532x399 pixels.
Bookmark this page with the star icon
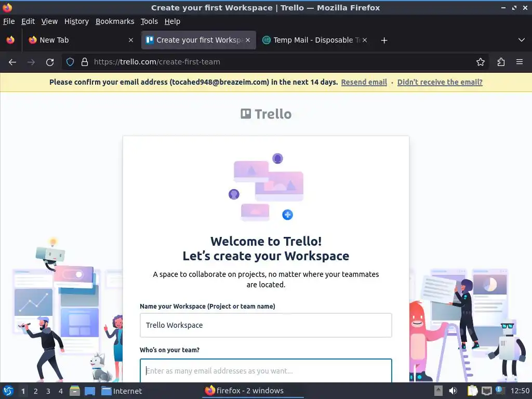(480, 62)
